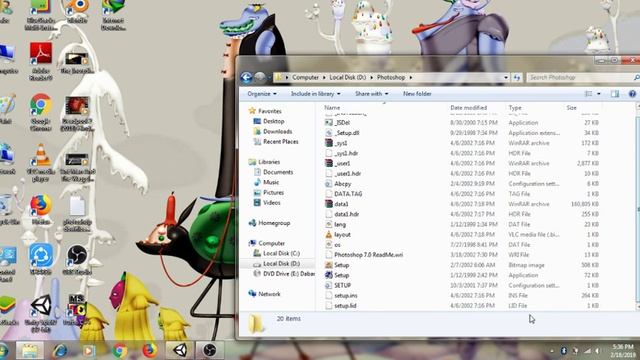Click Local Disk (D:) breadcrumb segment
This screenshot has width=640, height=360.
pos(348,77)
